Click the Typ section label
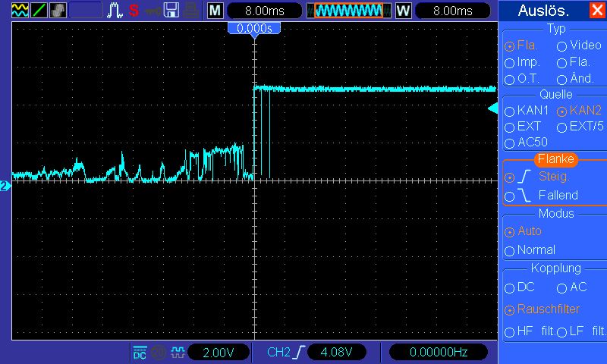Screen dimensions: 607x364 [556, 29]
